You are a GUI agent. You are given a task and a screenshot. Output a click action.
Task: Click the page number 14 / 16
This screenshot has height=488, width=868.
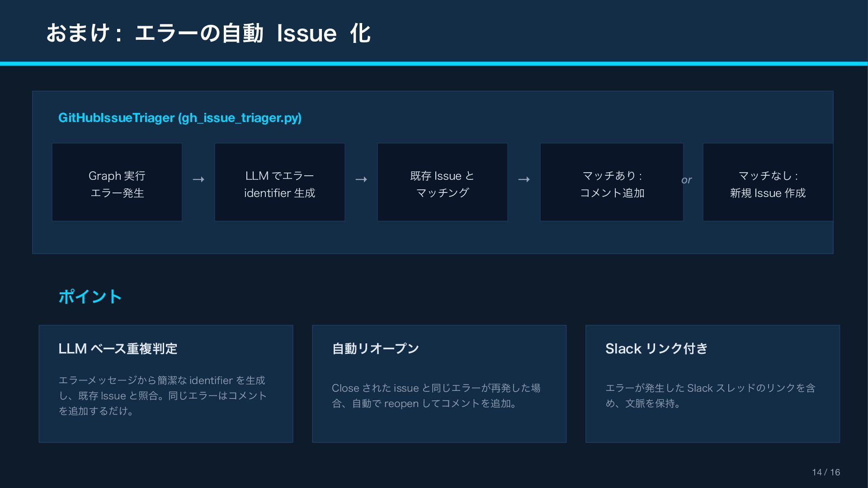(826, 472)
